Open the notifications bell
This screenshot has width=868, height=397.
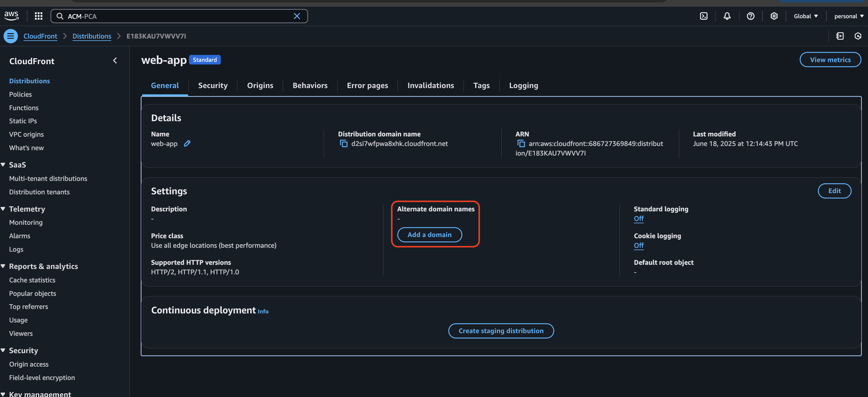click(x=727, y=16)
